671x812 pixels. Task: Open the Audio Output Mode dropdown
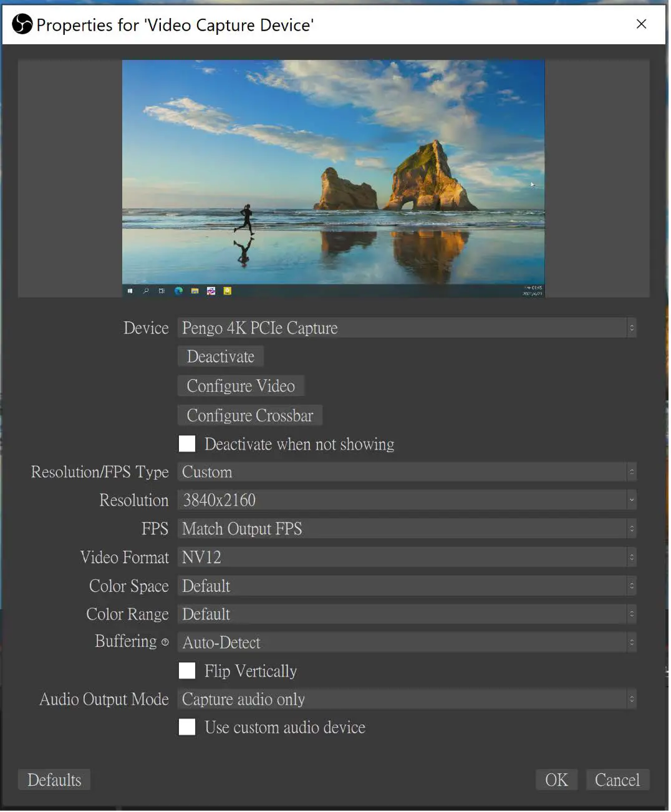(x=407, y=700)
